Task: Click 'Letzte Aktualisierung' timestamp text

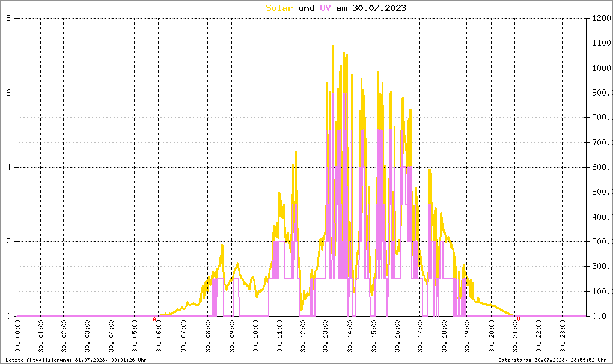Action: tap(76, 360)
